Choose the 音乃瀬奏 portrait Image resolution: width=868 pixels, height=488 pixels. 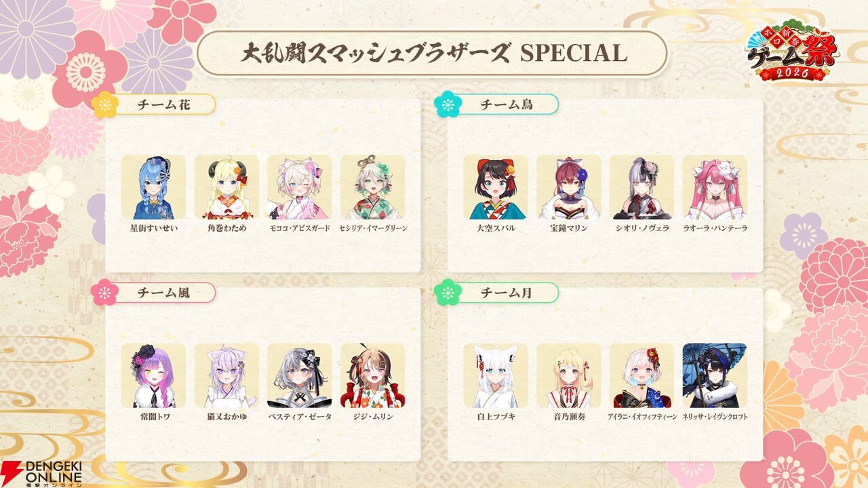pos(569,375)
